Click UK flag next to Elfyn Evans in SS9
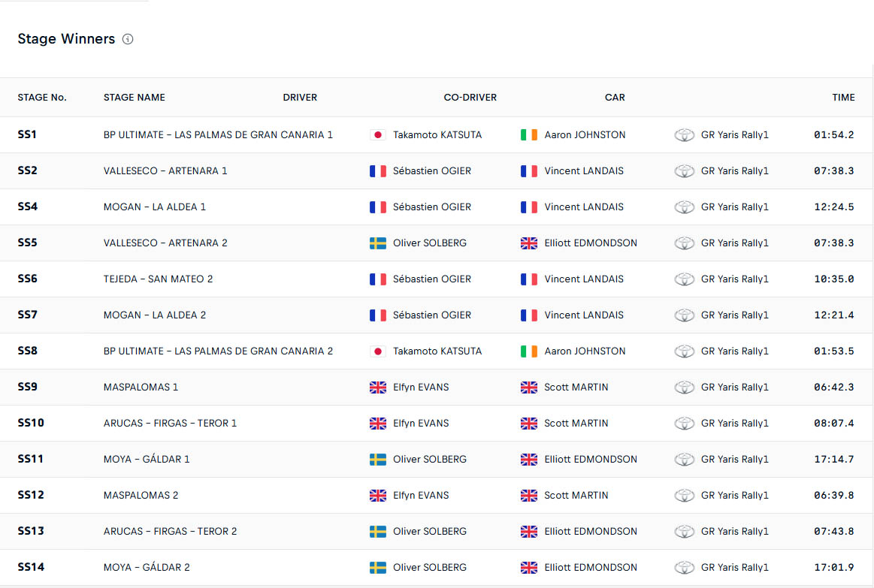 pyautogui.click(x=378, y=387)
